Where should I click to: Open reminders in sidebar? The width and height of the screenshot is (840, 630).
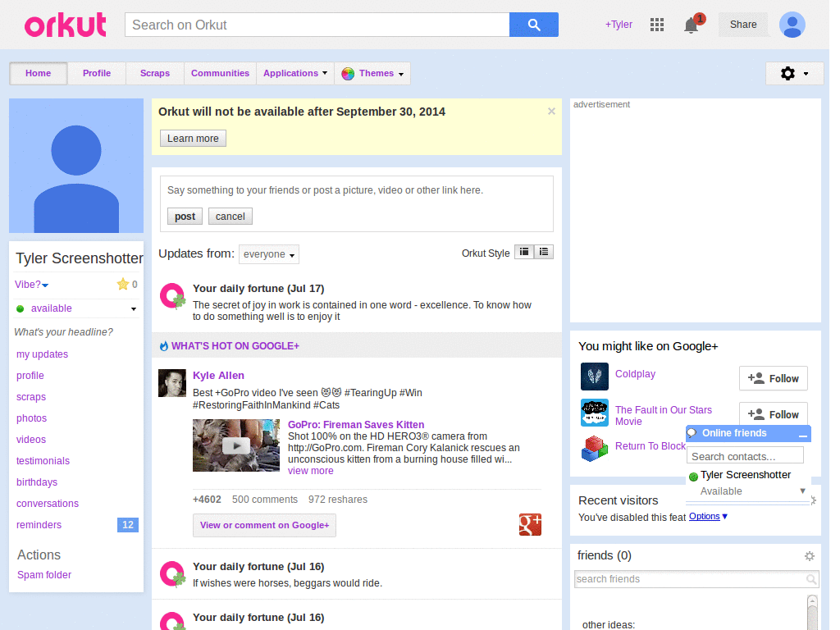39,525
